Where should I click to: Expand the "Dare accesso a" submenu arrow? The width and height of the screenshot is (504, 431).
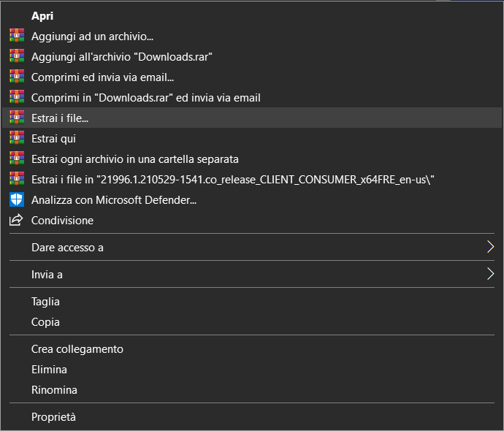click(490, 248)
